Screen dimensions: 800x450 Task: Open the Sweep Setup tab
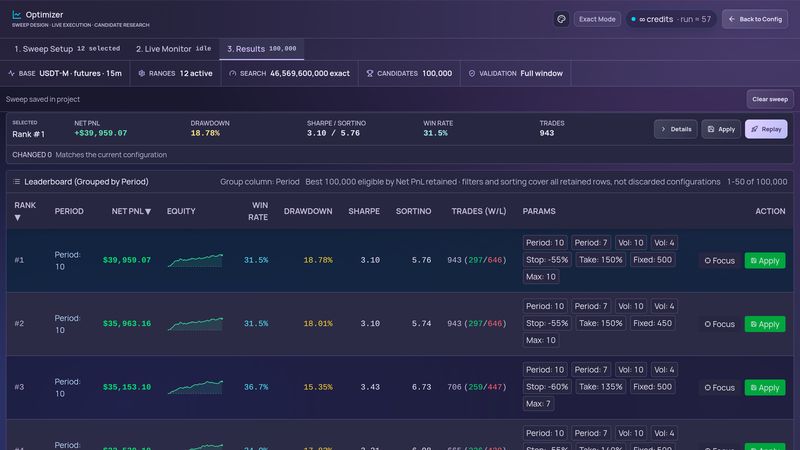pyautogui.click(x=67, y=49)
